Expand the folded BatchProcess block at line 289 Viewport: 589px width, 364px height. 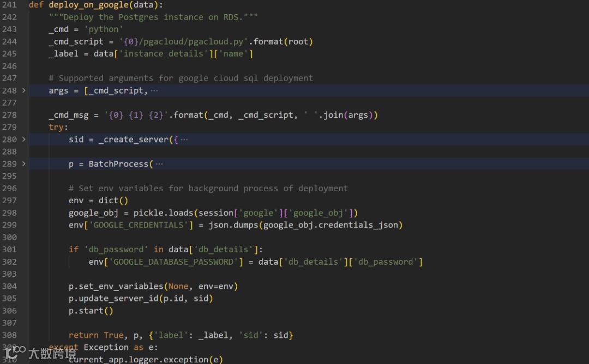pyautogui.click(x=23, y=163)
